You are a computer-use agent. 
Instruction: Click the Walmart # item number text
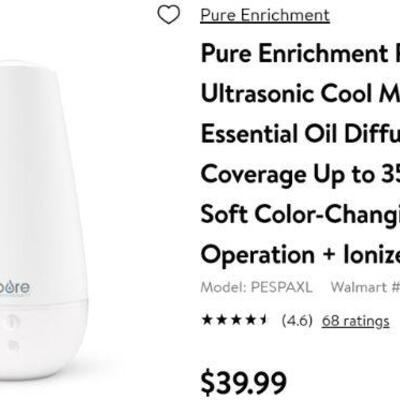[x=365, y=287]
